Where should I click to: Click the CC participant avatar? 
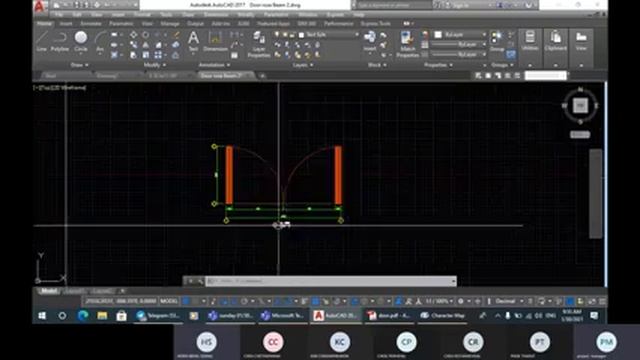273,342
